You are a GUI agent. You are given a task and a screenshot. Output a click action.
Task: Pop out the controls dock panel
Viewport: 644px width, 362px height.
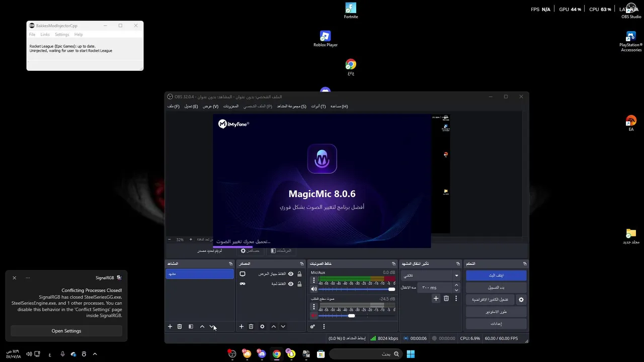(x=525, y=263)
